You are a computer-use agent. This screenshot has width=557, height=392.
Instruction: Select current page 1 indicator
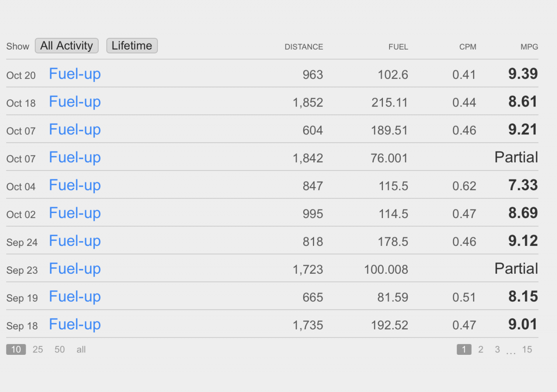tap(464, 349)
